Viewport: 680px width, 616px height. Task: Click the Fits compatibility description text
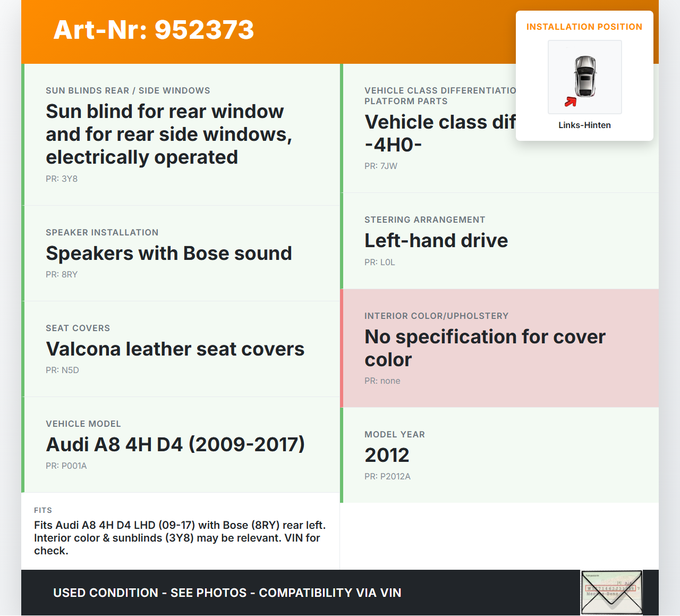pos(180,538)
